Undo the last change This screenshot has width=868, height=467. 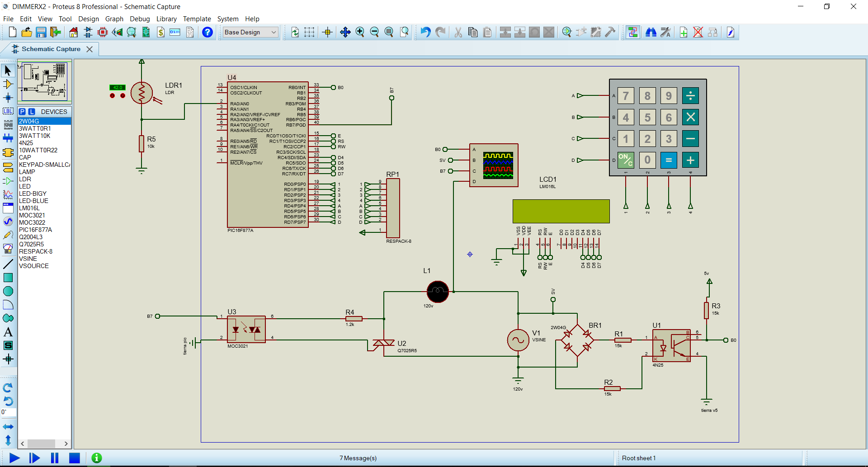[425, 32]
